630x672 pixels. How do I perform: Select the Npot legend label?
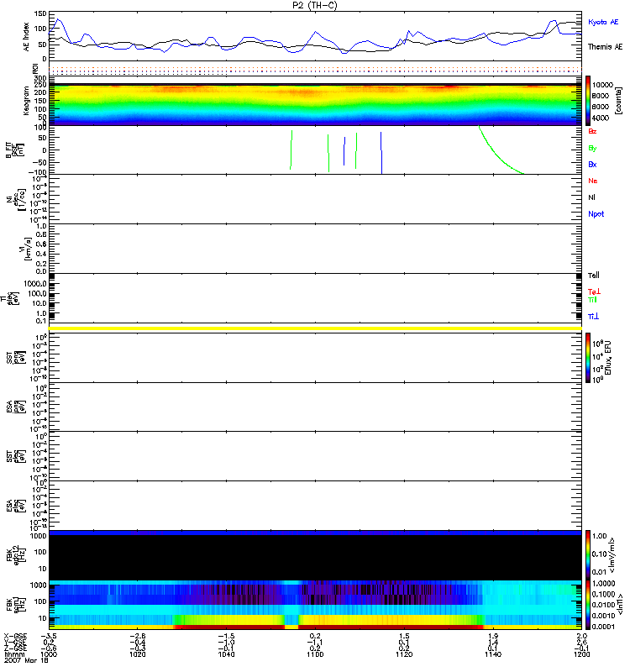(x=596, y=213)
